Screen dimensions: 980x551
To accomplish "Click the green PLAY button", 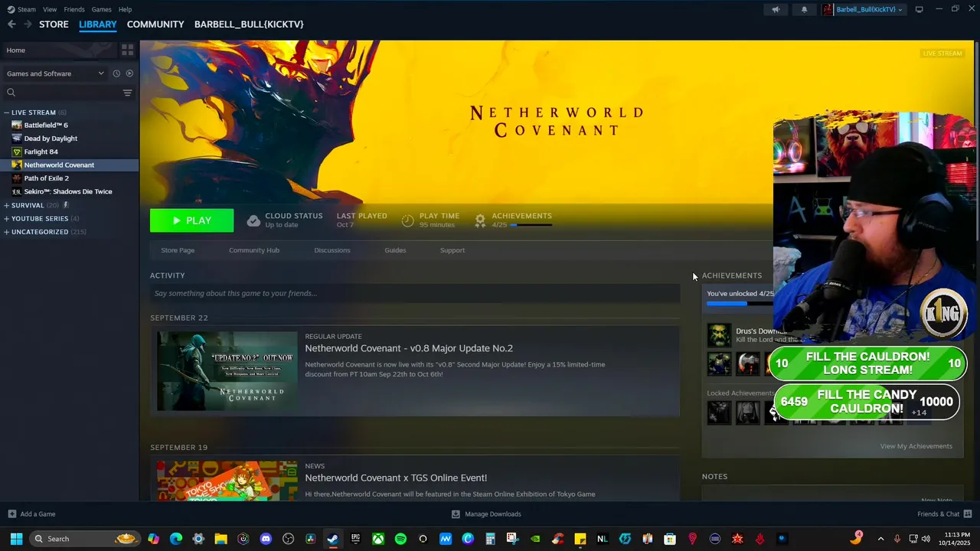I will point(191,220).
